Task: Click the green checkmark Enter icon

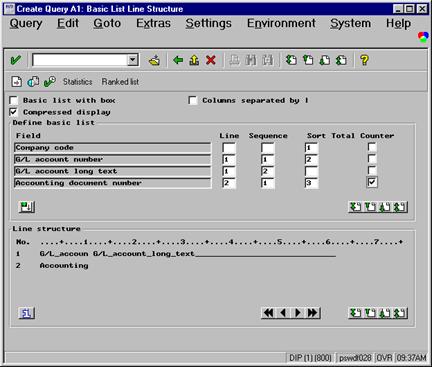Action: (x=15, y=61)
